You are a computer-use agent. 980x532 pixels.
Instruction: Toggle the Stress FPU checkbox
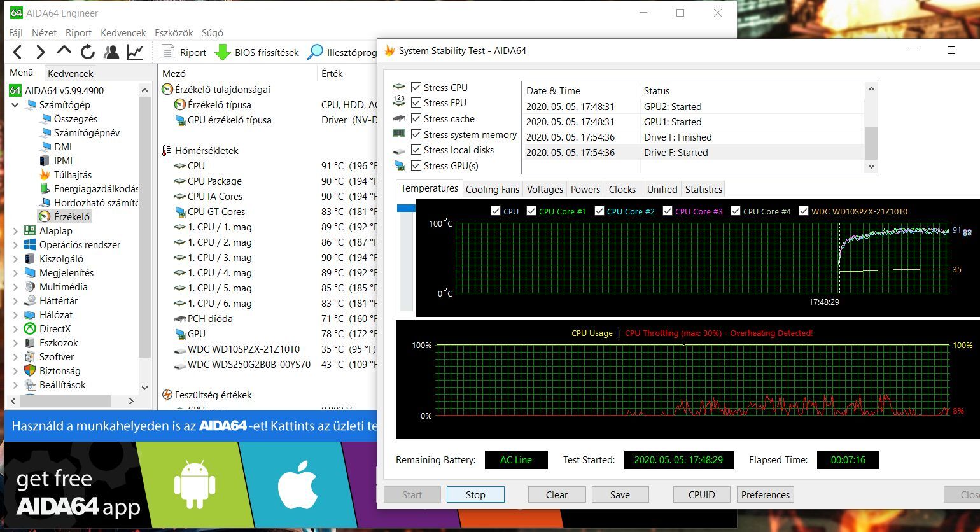coord(416,102)
